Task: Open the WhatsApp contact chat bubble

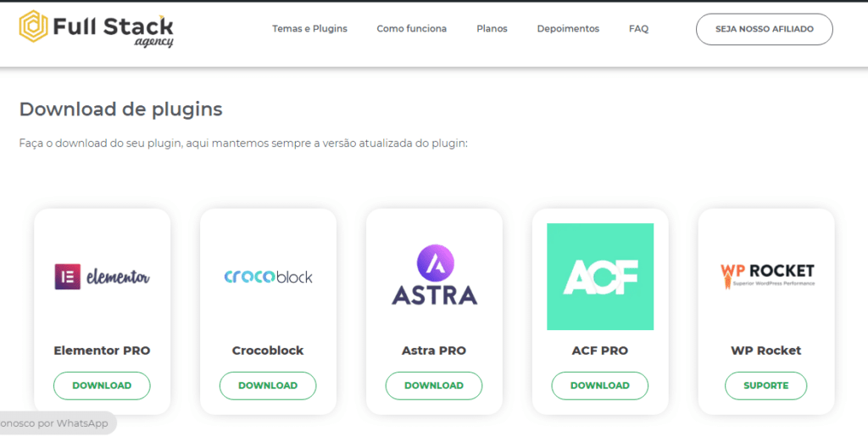Action: pyautogui.click(x=57, y=423)
